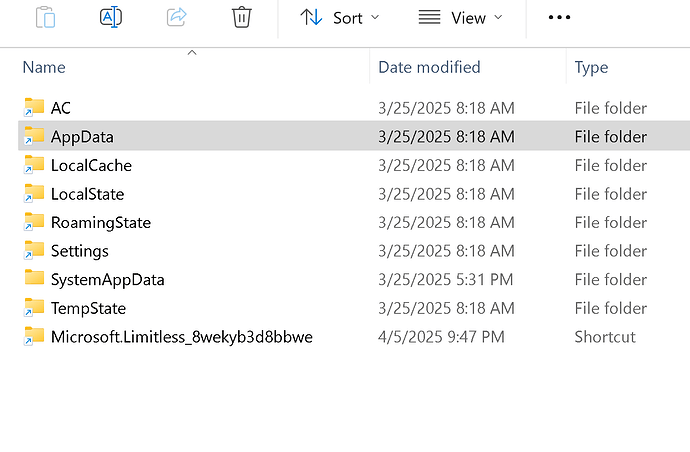Select the TempState folder icon

click(34, 308)
